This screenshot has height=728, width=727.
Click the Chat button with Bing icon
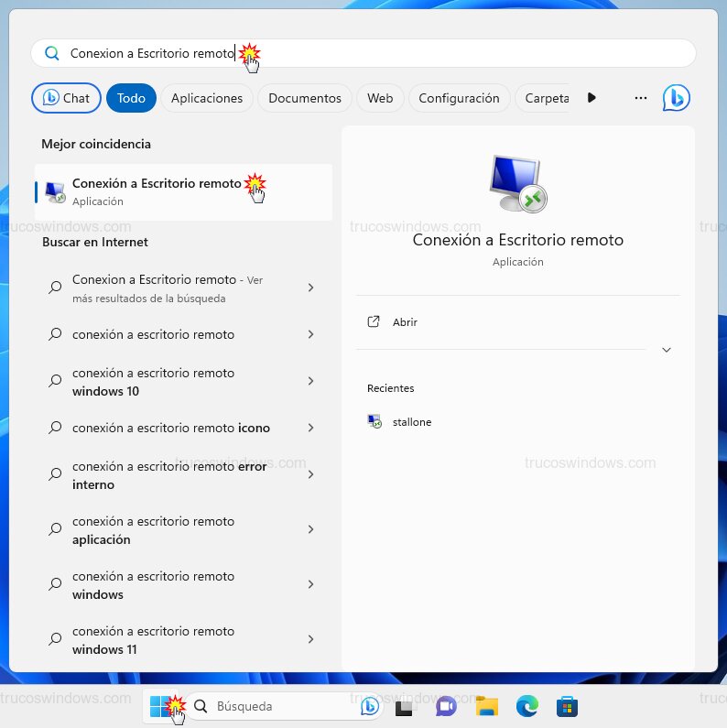(x=66, y=98)
